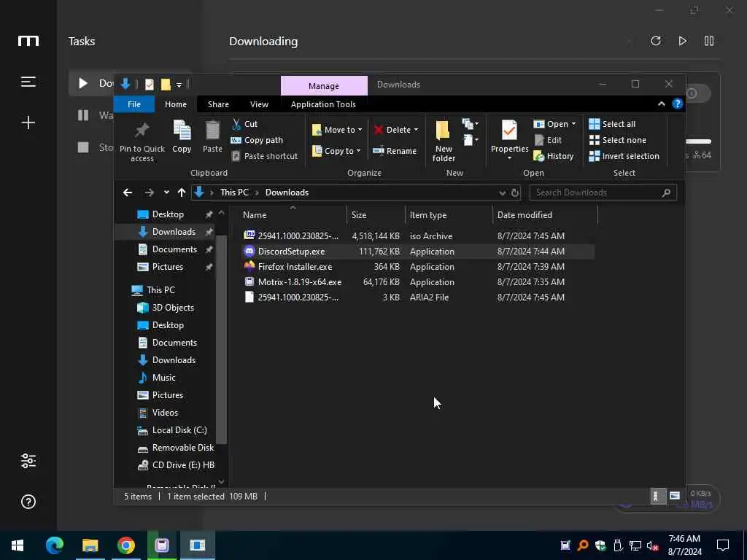This screenshot has width=747, height=560.
Task: Switch to the Home ribbon tab
Action: pyautogui.click(x=176, y=104)
